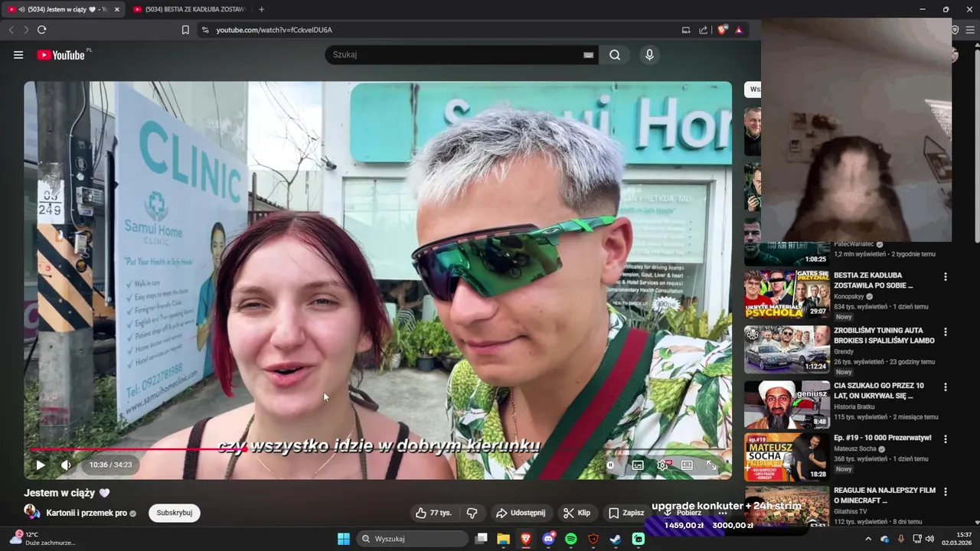Open weather widget 12°C
The width and height of the screenshot is (980, 551).
coord(42,539)
